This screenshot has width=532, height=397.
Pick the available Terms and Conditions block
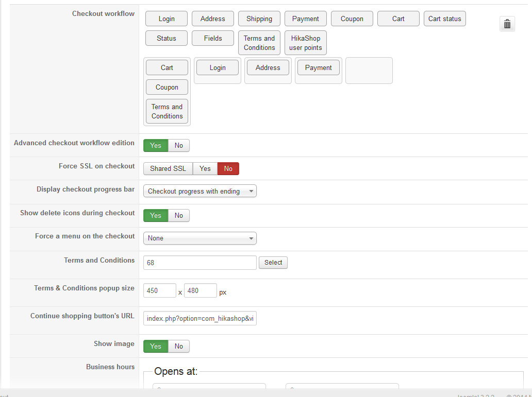pyautogui.click(x=259, y=43)
